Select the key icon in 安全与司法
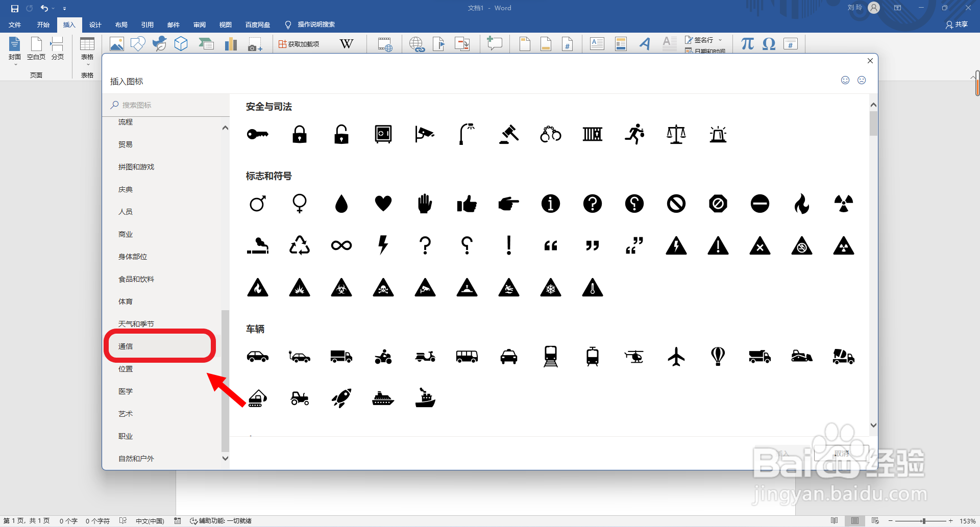Screen dimensions: 980x527 click(258, 134)
